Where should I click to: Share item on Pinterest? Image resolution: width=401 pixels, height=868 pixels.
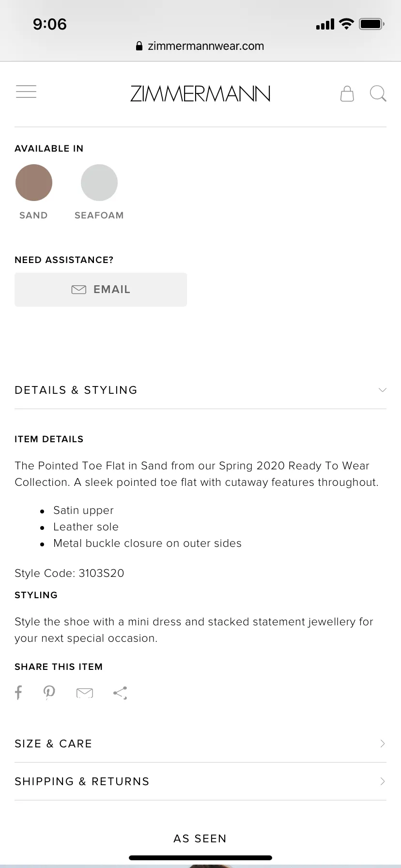click(x=49, y=693)
